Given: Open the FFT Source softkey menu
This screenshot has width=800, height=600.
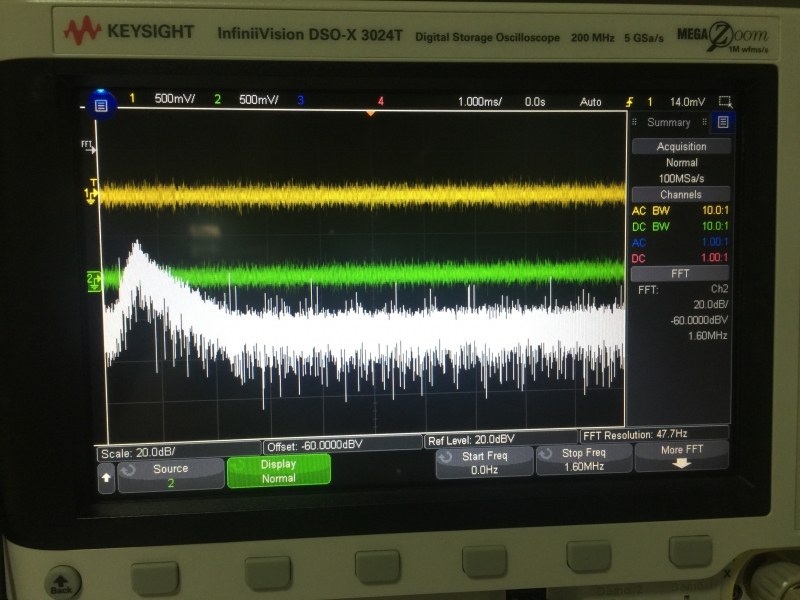Looking at the screenshot, I should point(170,475).
